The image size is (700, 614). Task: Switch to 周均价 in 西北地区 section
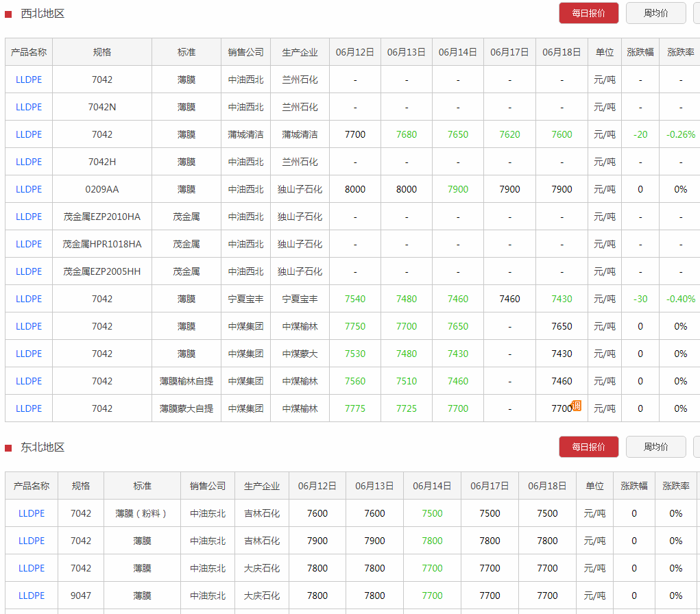tap(656, 14)
